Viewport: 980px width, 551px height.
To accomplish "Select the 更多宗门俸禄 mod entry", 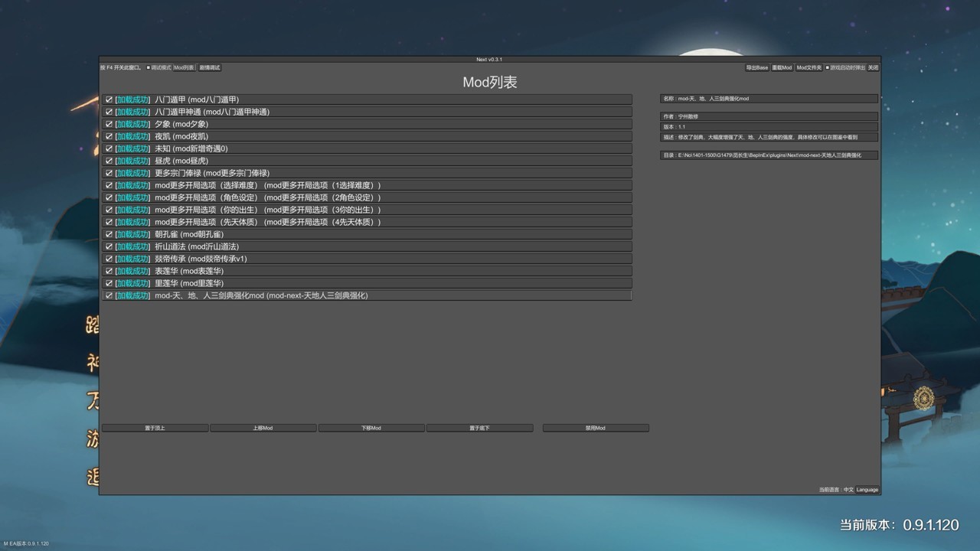I will pyautogui.click(x=367, y=173).
